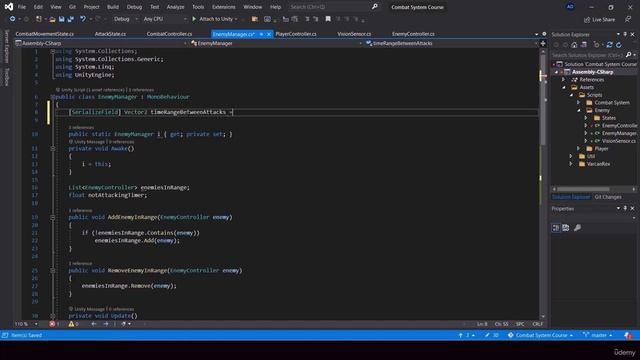Screen dimensions: 640x360
Task: Click the unpushed commits up-arrow indicator
Action: tap(467, 335)
